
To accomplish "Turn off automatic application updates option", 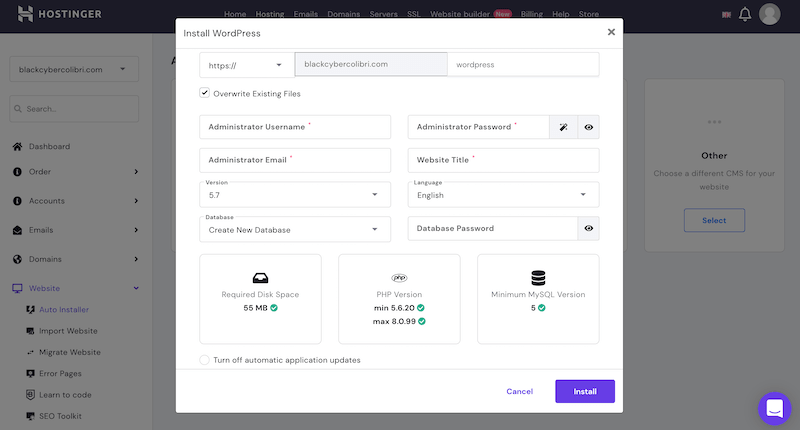I will tap(204, 360).
